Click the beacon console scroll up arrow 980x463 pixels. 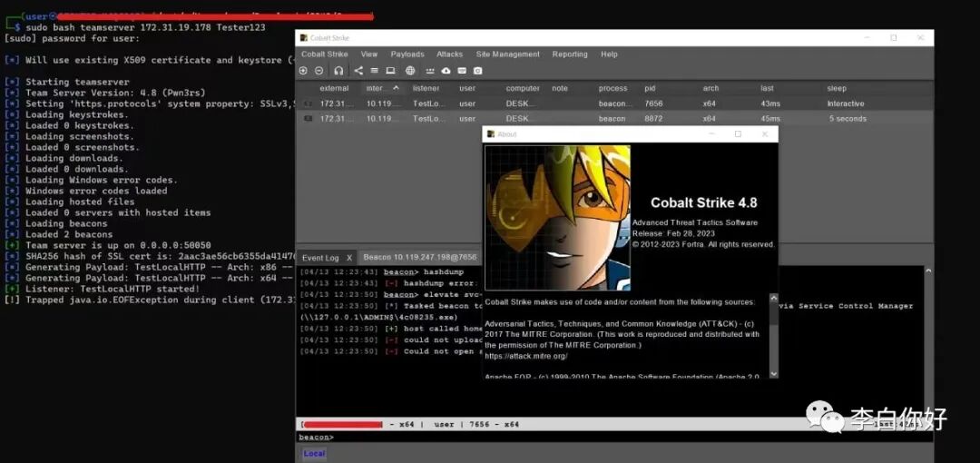point(927,271)
